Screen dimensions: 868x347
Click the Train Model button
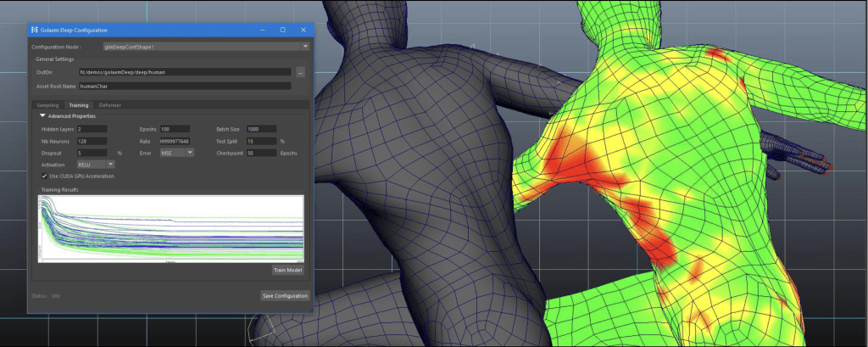coord(288,270)
